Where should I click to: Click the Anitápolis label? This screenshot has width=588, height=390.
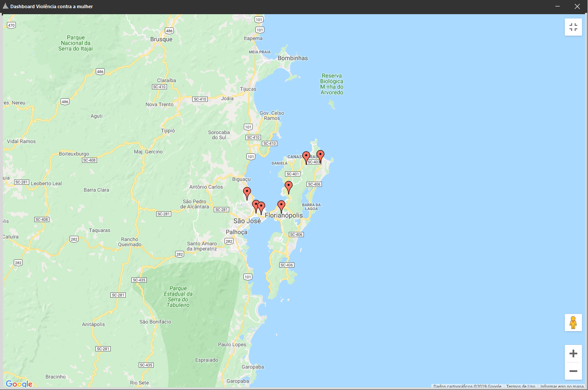pyautogui.click(x=94, y=324)
